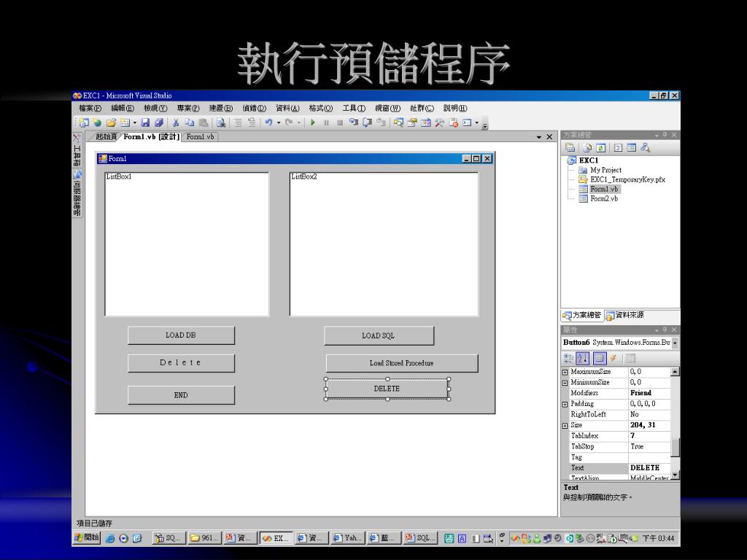Click the Find in Files toolbar icon

(x=220, y=122)
